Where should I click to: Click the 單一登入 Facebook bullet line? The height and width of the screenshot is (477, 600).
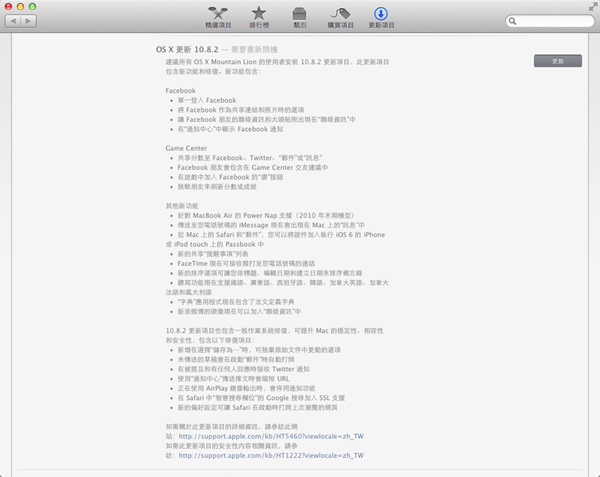tap(207, 100)
